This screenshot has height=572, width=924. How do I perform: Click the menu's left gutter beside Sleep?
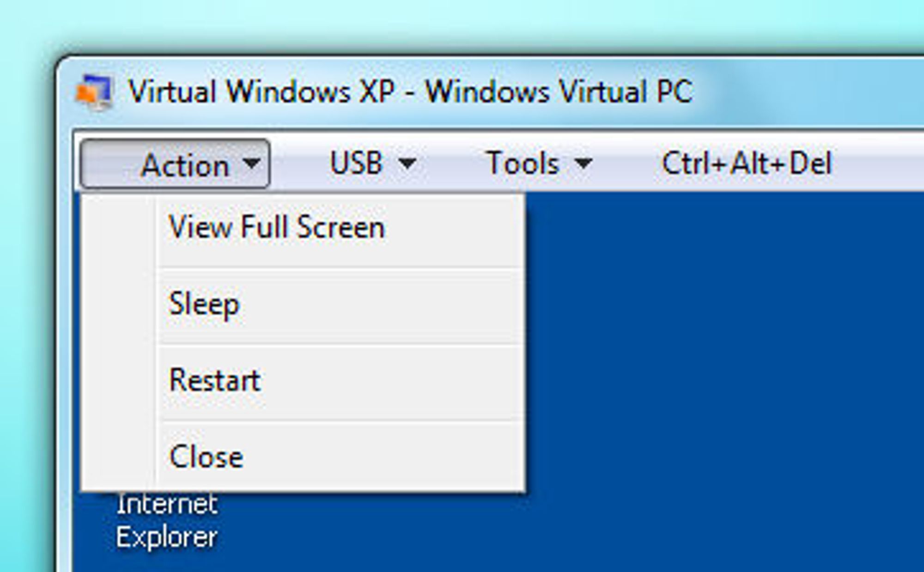(119, 305)
